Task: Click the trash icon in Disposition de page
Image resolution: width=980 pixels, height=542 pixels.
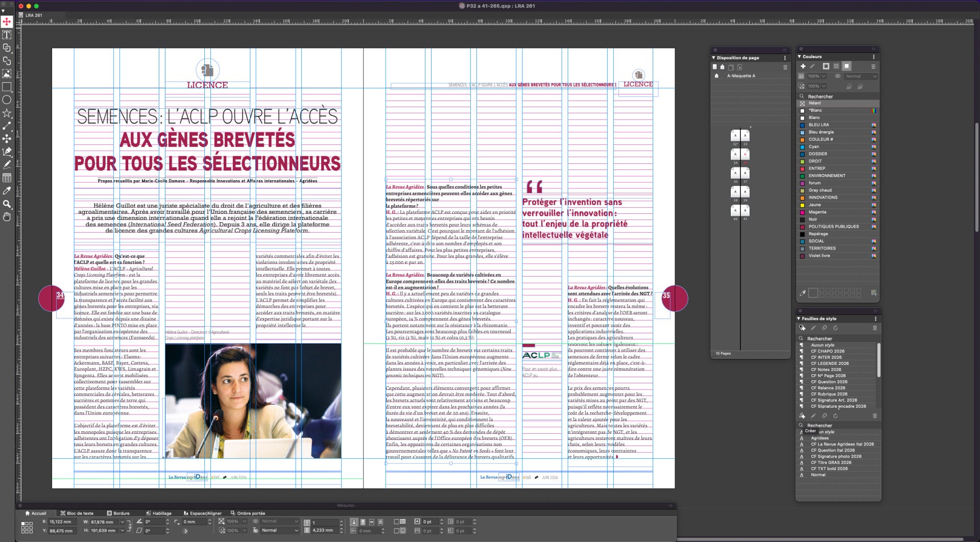Action: pyautogui.click(x=785, y=67)
